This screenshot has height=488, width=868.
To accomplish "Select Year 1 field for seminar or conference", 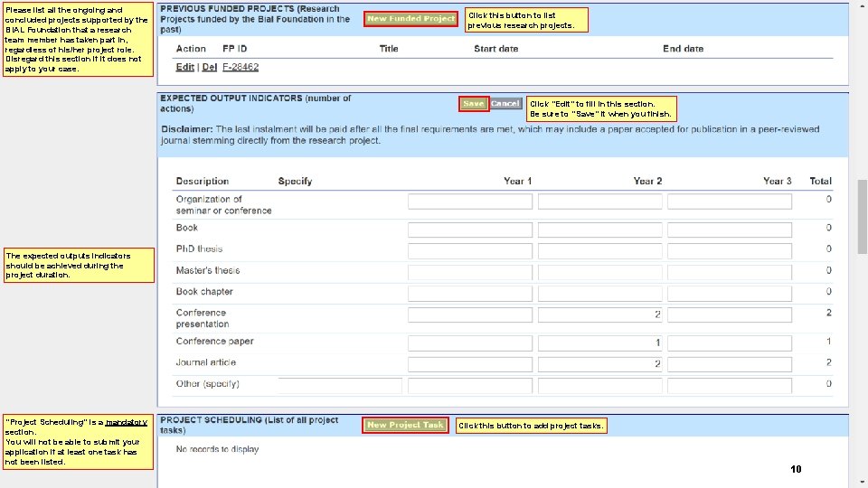I will click(x=470, y=202).
